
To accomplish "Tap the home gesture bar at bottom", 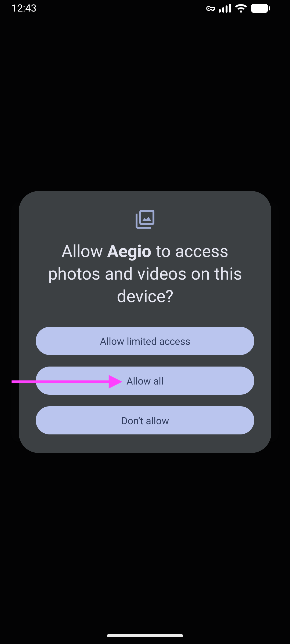I will (x=145, y=636).
